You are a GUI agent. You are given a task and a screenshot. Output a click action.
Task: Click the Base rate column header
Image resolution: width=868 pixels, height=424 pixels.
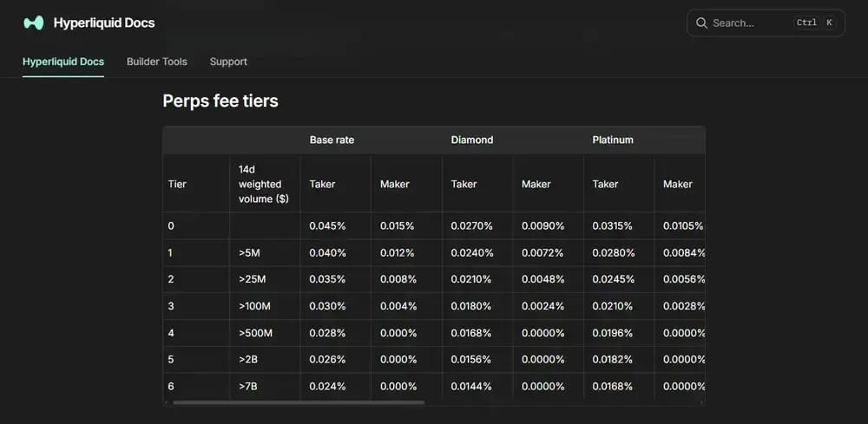332,140
